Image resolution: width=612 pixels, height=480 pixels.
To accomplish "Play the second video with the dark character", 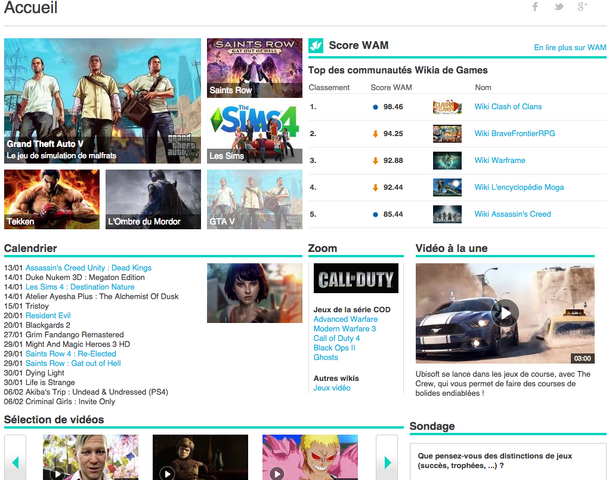I will [200, 457].
